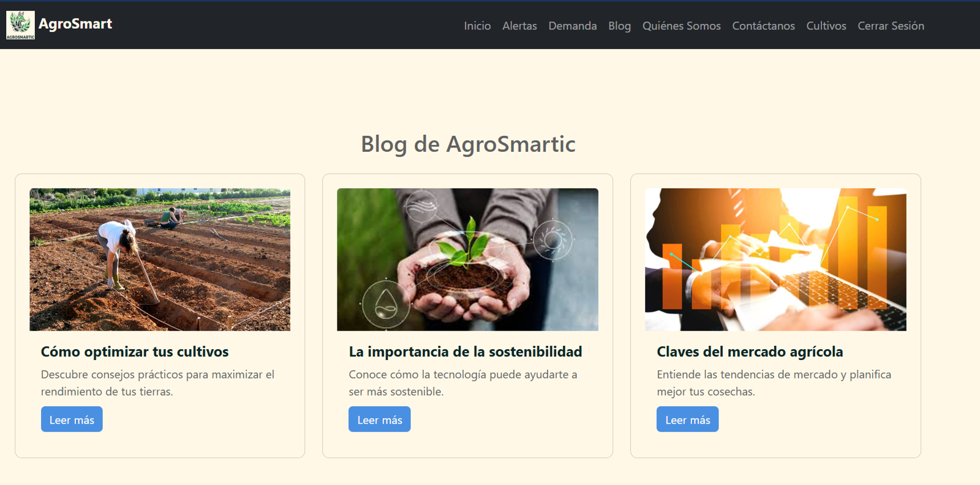Open the hands holding seedling image
This screenshot has width=980, height=485.
467,260
